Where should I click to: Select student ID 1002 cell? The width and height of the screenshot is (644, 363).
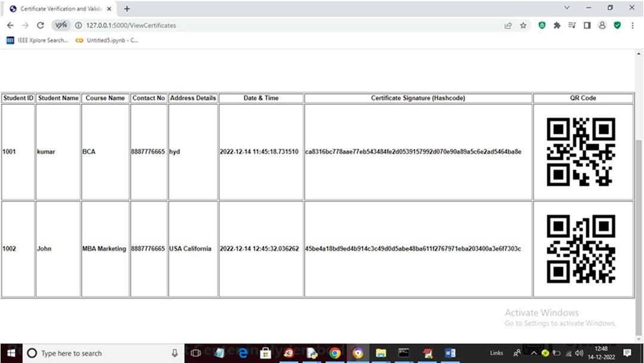click(18, 249)
